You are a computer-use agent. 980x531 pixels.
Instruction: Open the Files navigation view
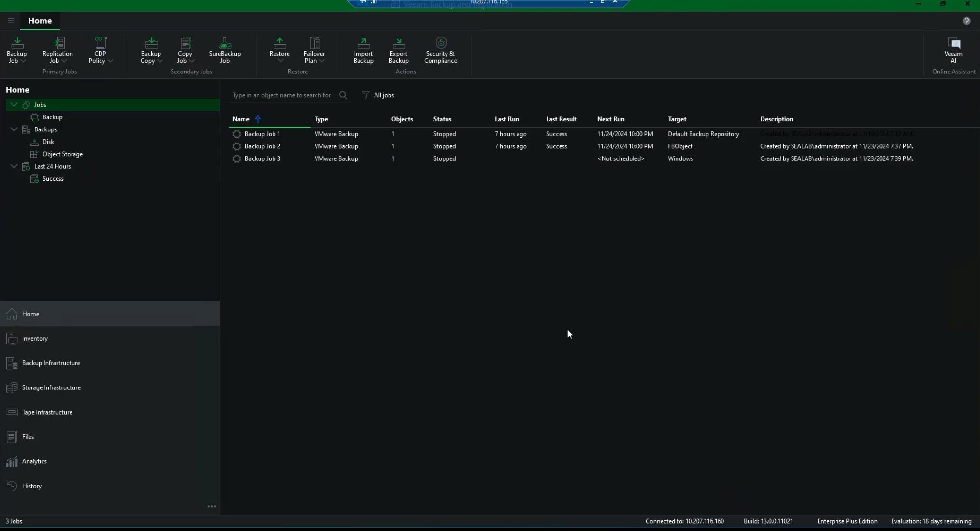[110, 437]
